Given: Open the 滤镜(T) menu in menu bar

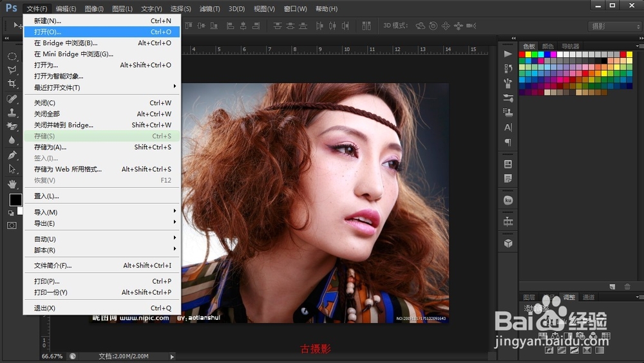Looking at the screenshot, I should pos(209,9).
